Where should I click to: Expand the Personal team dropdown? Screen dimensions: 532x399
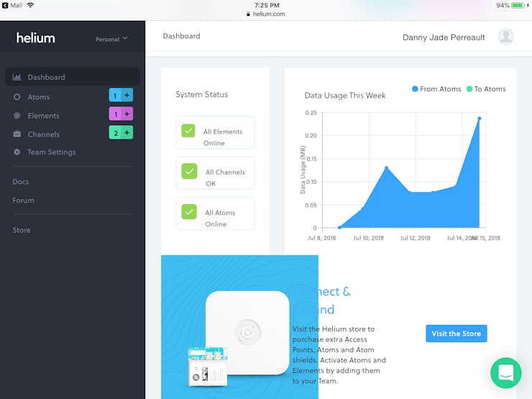click(111, 39)
